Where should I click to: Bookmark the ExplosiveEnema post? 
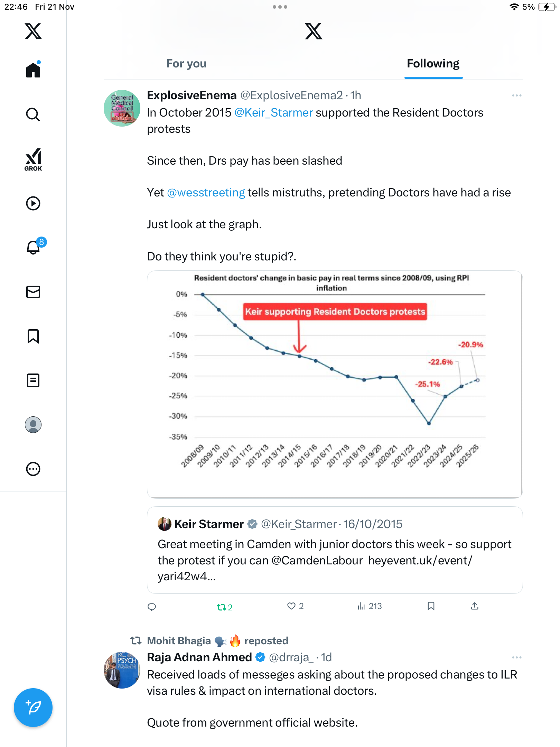pos(431,606)
